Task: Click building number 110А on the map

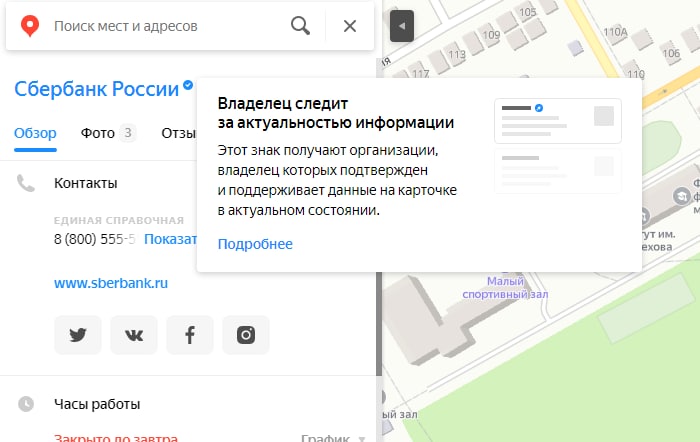Action: [x=615, y=32]
